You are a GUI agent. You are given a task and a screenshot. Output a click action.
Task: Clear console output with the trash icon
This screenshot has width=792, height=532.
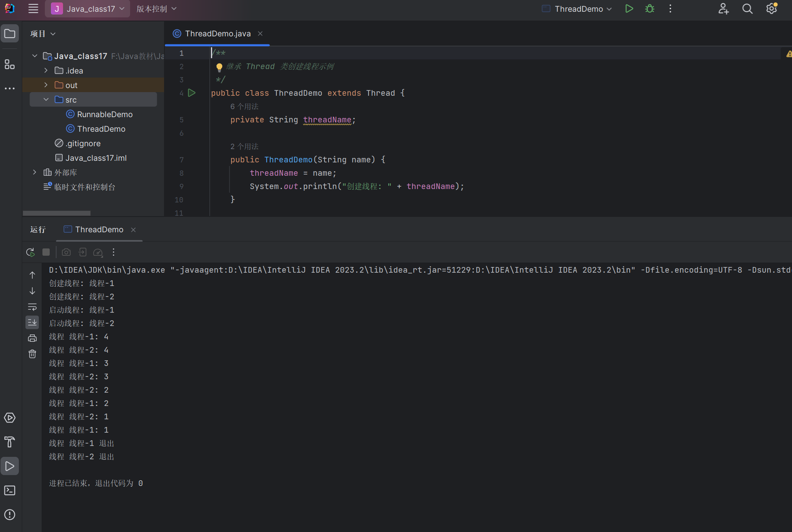coord(32,354)
